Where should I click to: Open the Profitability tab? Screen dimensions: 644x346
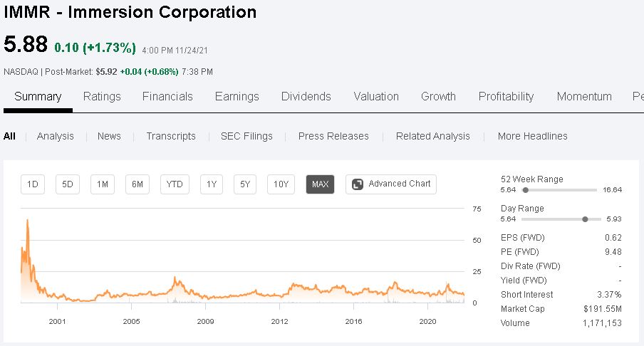(506, 96)
